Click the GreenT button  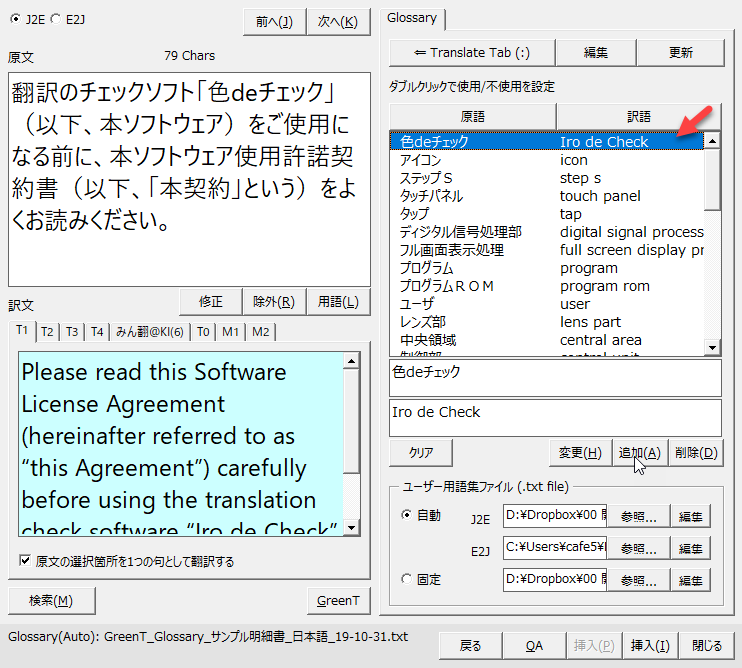coord(338,600)
